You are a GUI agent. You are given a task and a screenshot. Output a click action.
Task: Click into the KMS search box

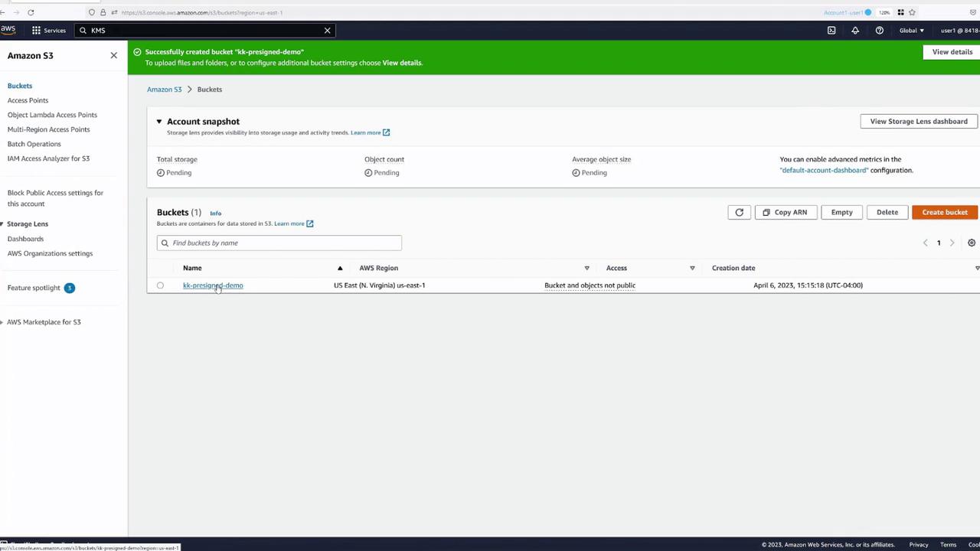click(203, 31)
